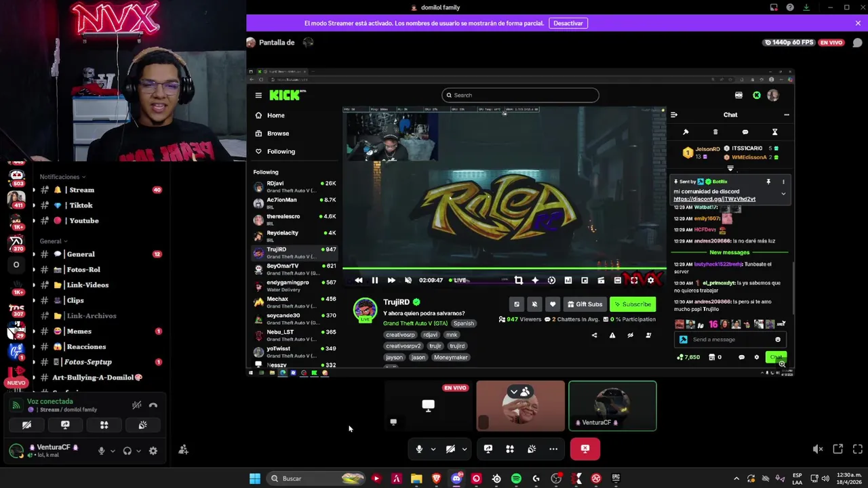Open the Fotos-Rol channel

point(98,270)
